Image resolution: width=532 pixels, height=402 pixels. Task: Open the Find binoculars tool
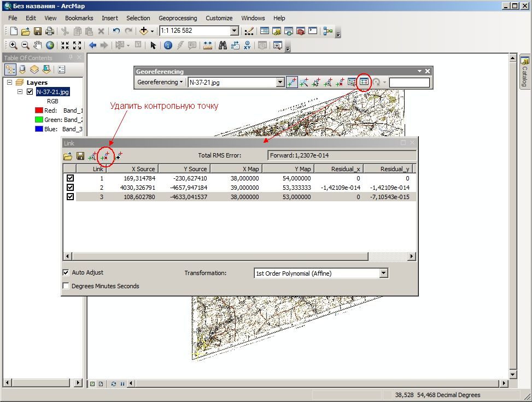click(223, 45)
